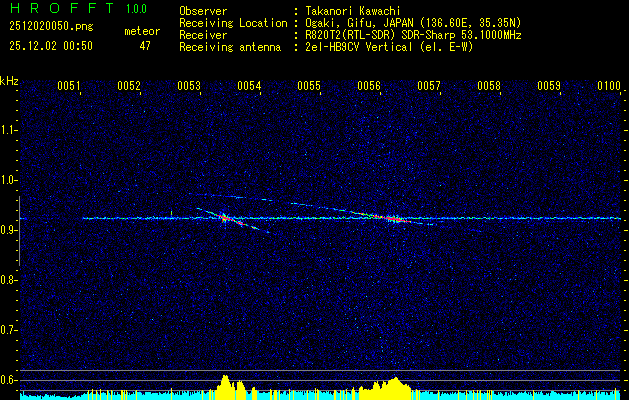The width and height of the screenshot is (629, 400).
Task: Click the 0051 time marker
Action: click(69, 86)
